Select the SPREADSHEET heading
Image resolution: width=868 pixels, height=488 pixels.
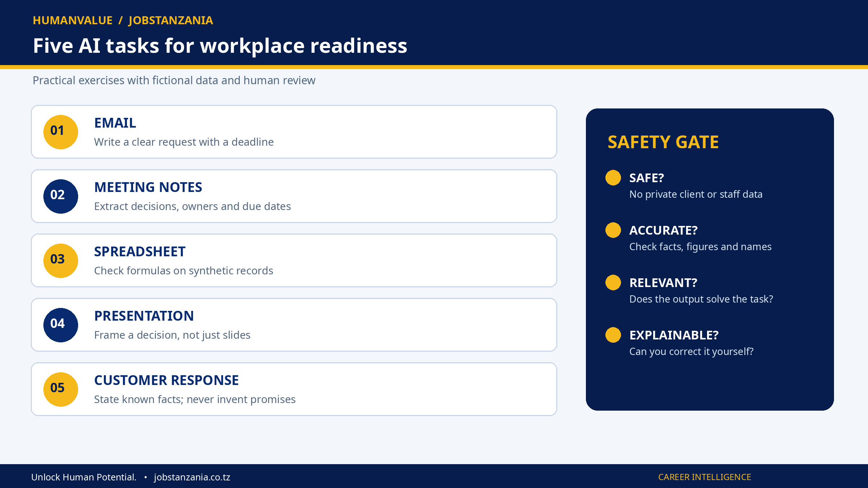[x=140, y=252]
